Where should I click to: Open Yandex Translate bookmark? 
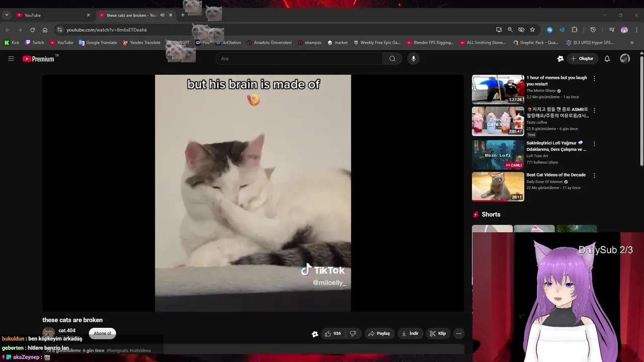coord(141,43)
